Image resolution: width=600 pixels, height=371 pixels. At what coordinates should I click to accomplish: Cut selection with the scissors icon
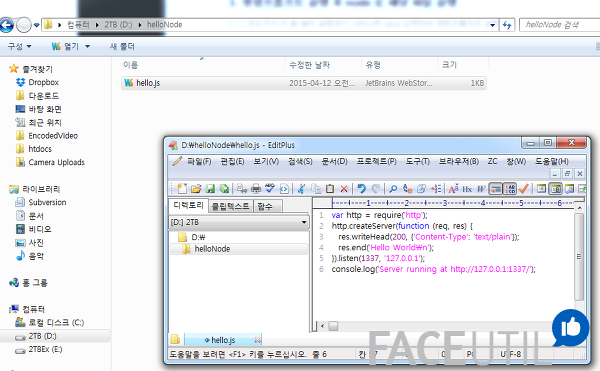coord(302,189)
